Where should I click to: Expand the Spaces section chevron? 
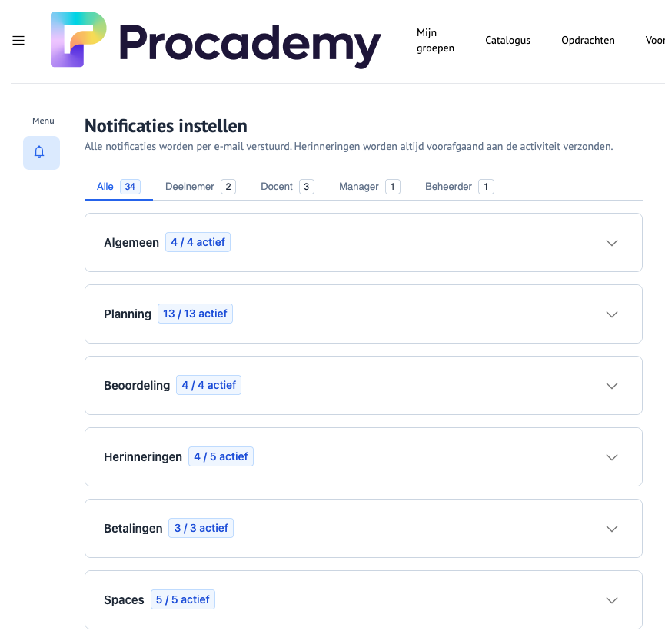point(612,600)
